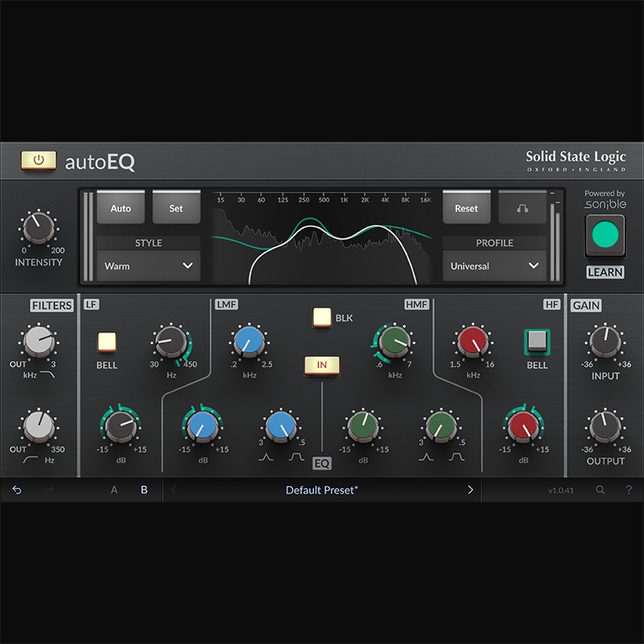Click the low-pass filter shape icon
This screenshot has height=644, width=644.
click(47, 374)
